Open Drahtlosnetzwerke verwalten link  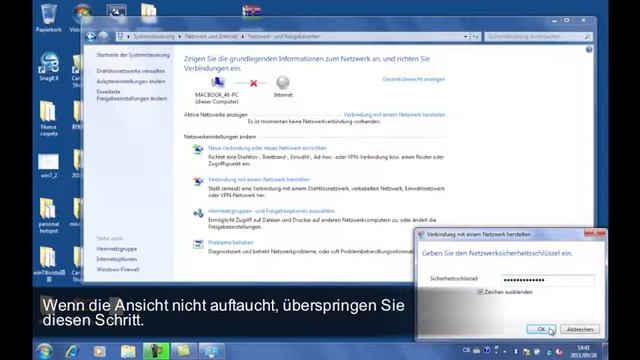pos(131,71)
